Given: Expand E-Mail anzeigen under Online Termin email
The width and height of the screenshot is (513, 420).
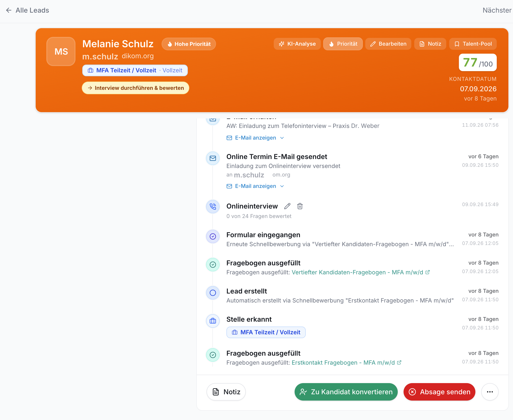Looking at the screenshot, I should tap(255, 186).
